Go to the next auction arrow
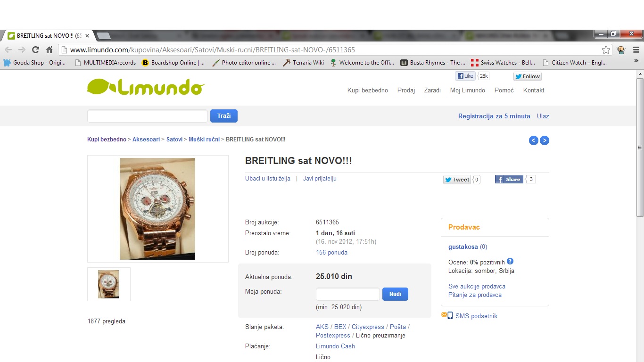Image resolution: width=644 pixels, height=362 pixels. (x=545, y=140)
